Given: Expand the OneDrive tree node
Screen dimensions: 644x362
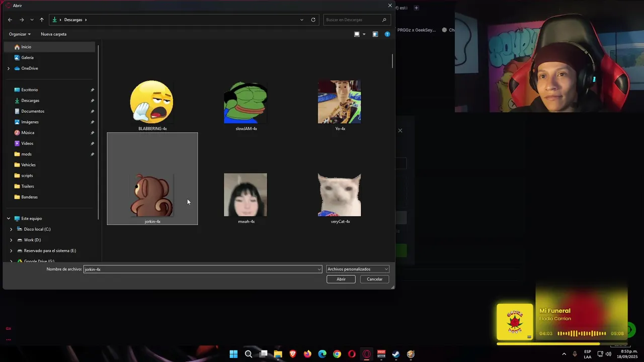Looking at the screenshot, I should click(x=8, y=68).
